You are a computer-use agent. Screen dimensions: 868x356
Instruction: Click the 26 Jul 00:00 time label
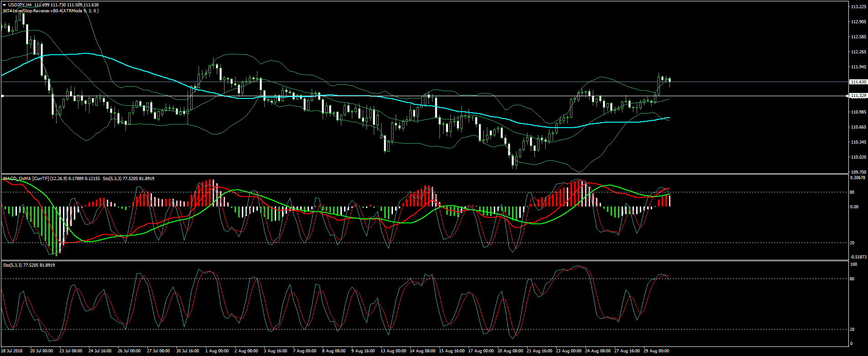[x=129, y=351]
